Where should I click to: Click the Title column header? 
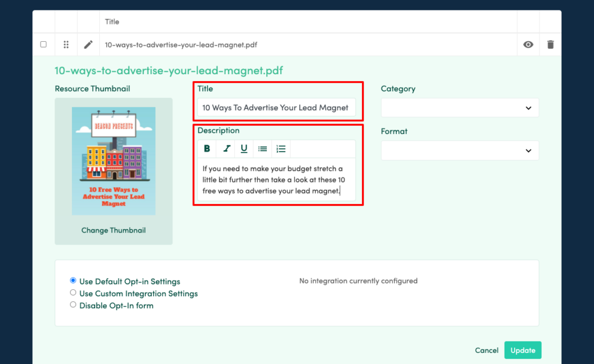tap(112, 21)
